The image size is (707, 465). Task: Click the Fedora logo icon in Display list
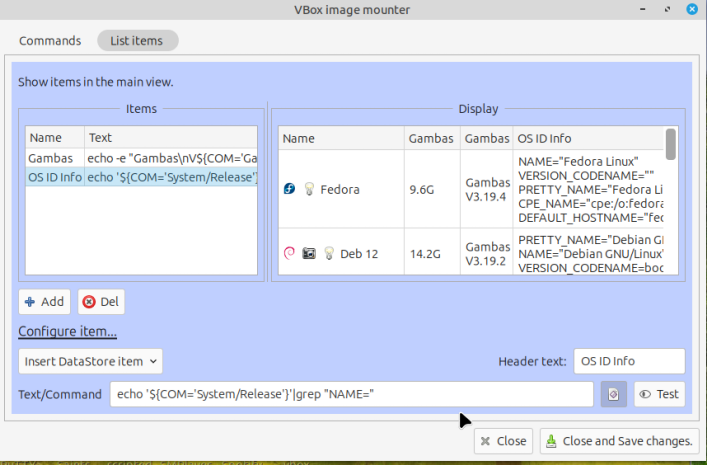pyautogui.click(x=290, y=189)
